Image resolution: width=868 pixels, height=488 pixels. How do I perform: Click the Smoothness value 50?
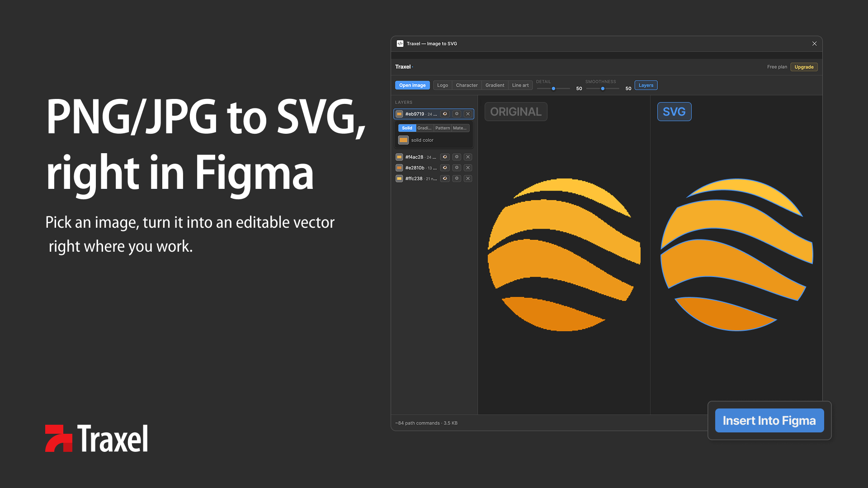click(x=628, y=89)
